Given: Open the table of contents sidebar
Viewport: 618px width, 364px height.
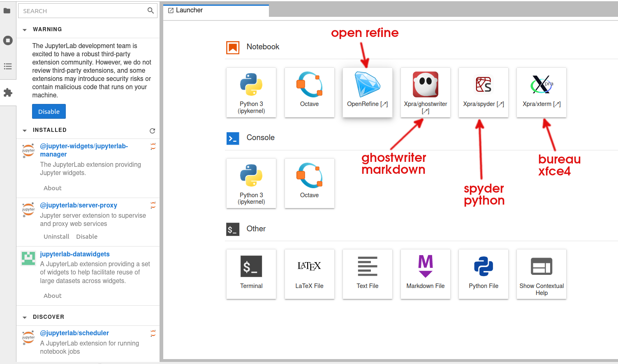Looking at the screenshot, I should tap(7, 67).
